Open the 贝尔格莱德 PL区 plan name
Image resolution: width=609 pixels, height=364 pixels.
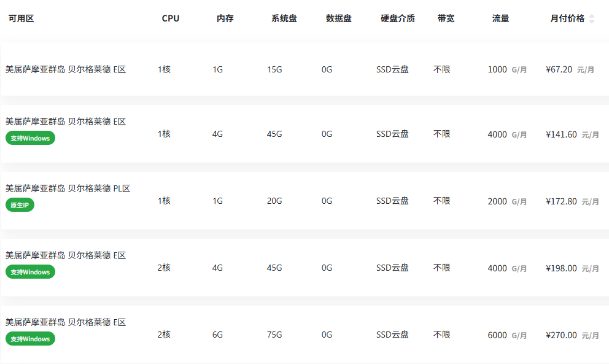tap(68, 188)
